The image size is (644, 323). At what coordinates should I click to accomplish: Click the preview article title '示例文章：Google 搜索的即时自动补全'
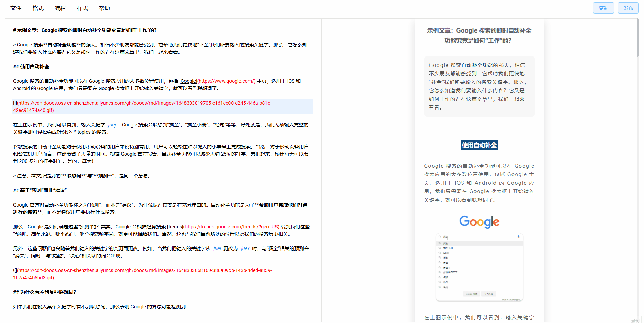[x=479, y=36]
